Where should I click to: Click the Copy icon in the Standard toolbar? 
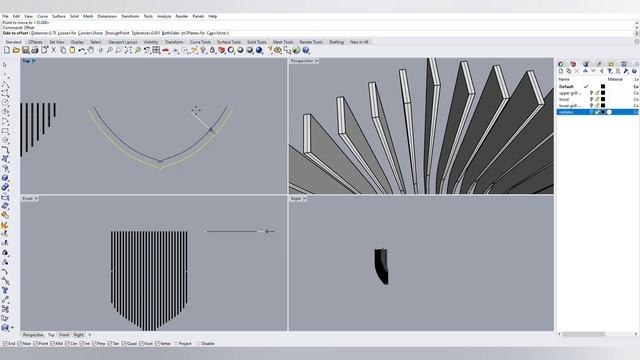click(x=63, y=50)
